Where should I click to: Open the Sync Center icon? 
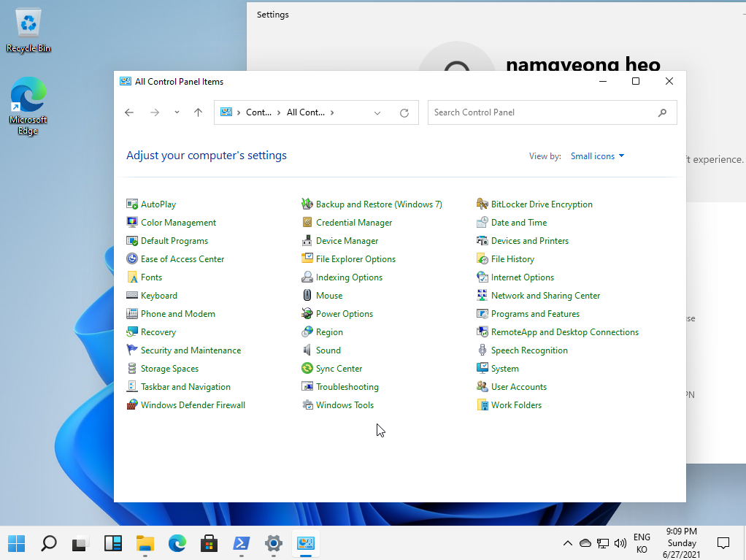(x=307, y=368)
